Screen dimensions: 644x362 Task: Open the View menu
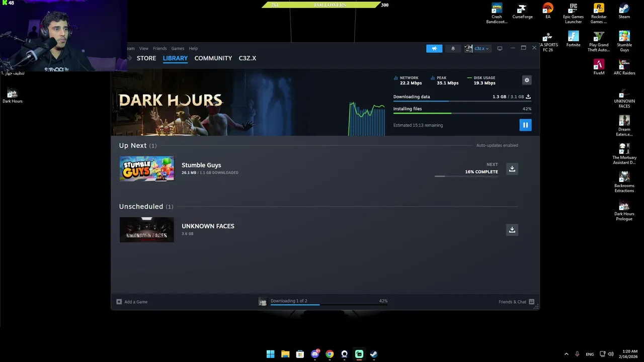pos(144,48)
